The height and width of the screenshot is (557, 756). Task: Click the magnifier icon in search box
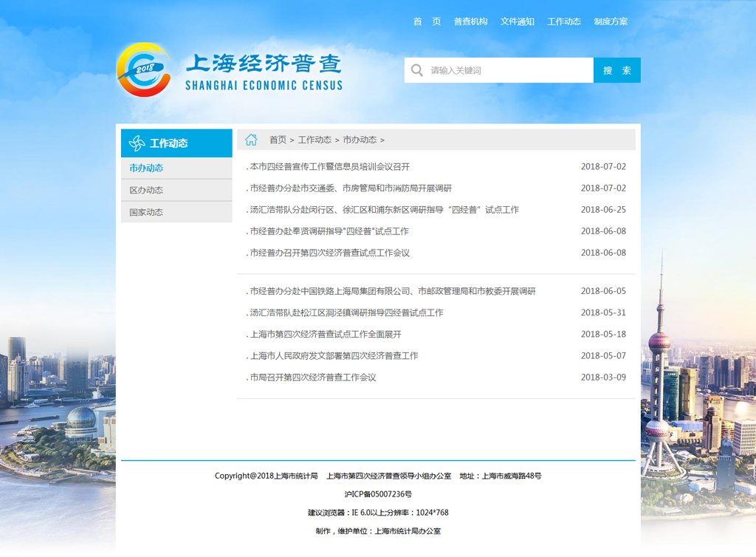coord(417,70)
